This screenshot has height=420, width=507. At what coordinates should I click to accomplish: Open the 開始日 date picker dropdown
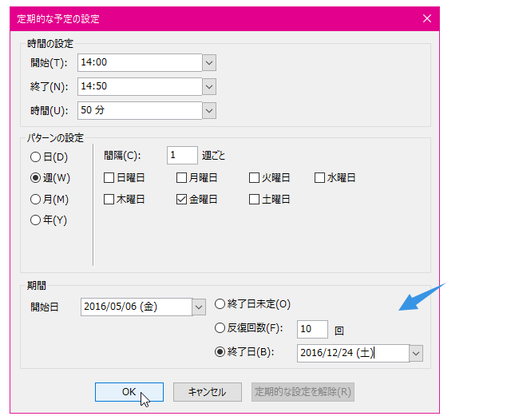[x=199, y=307]
